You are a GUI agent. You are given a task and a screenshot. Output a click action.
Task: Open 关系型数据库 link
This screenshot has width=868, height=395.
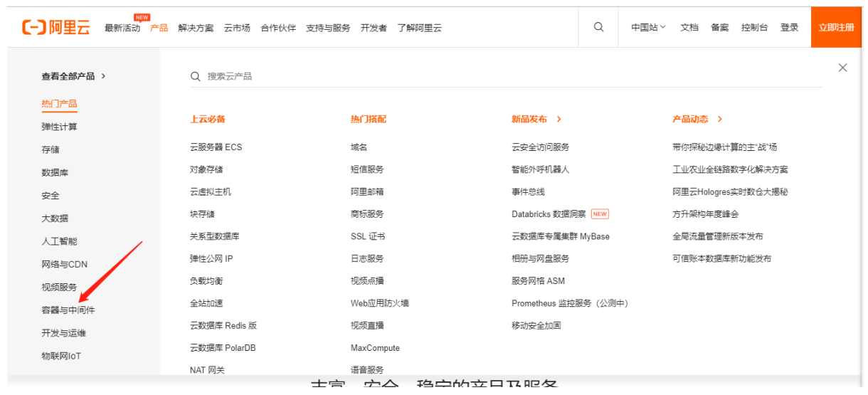coord(215,236)
